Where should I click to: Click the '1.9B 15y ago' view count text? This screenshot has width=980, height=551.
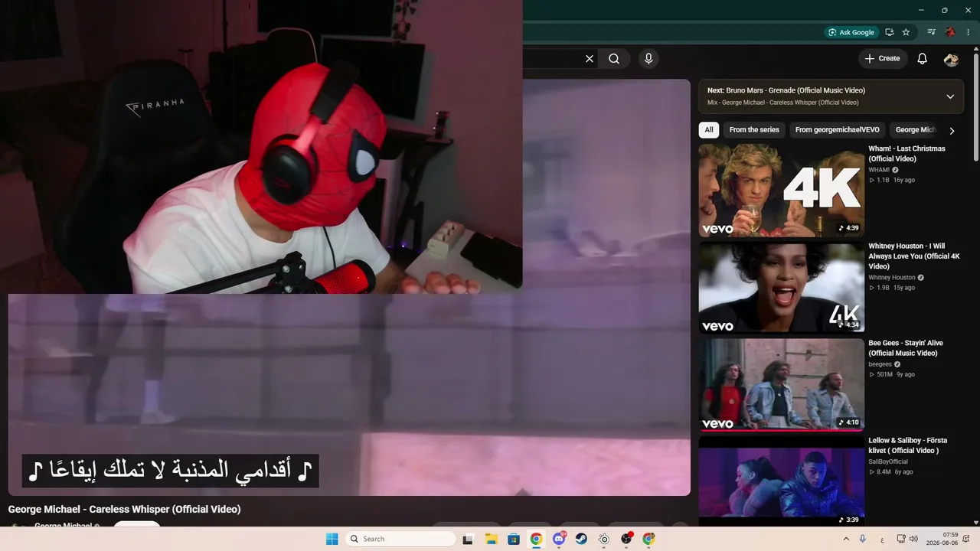coord(892,288)
